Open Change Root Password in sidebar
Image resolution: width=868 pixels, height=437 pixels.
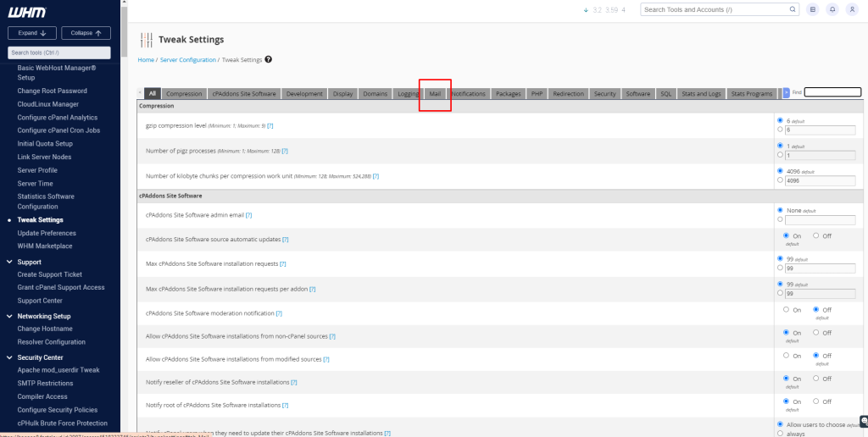tap(52, 91)
